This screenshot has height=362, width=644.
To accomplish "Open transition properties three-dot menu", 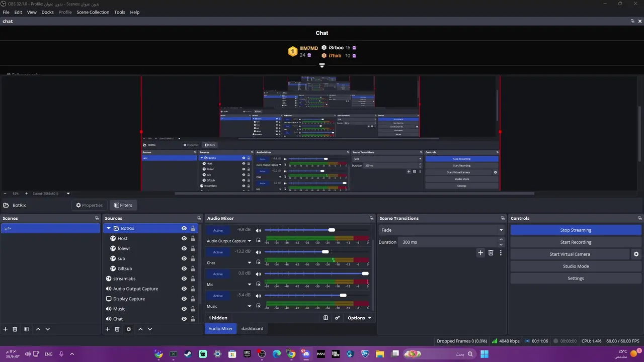I will [501, 253].
